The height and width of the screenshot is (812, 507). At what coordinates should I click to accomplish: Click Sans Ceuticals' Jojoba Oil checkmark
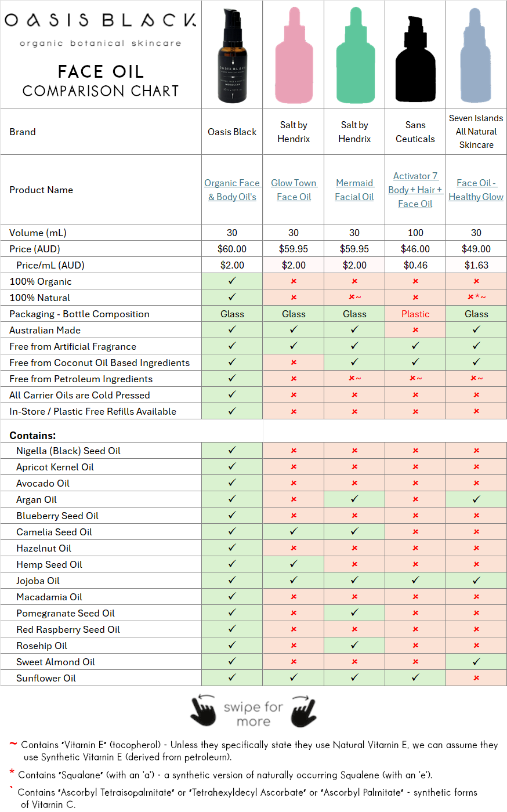[415, 580]
